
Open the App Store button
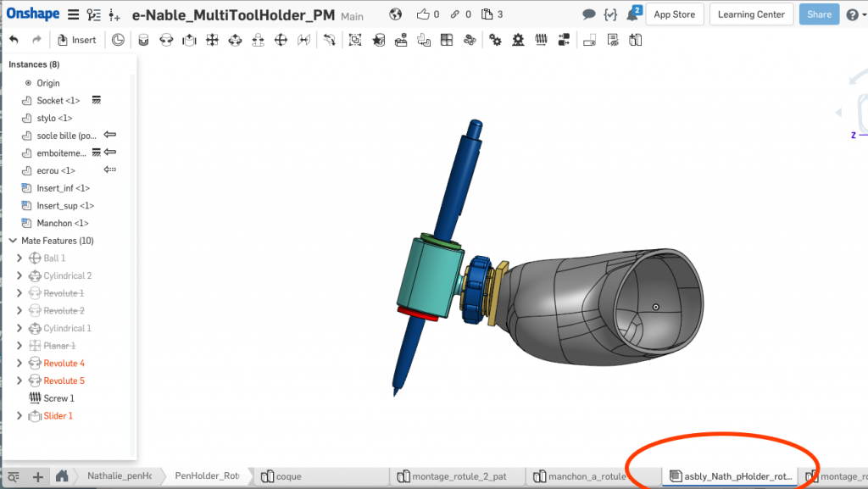click(x=674, y=14)
